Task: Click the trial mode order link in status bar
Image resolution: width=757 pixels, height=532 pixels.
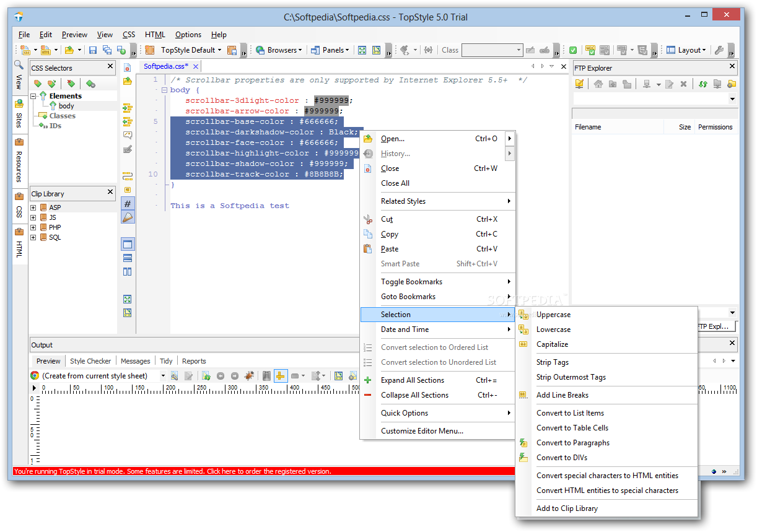Action: (172, 471)
